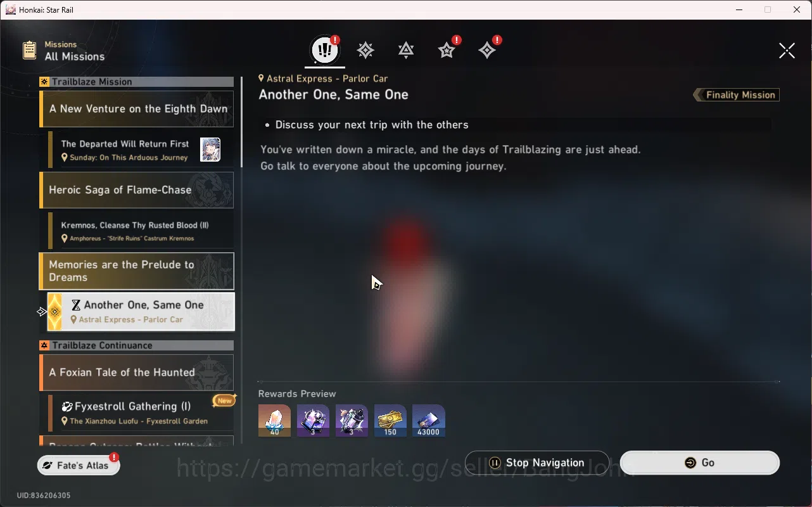View the 43000 credit reward icon
Screen dimensions: 812x507
pyautogui.click(x=429, y=421)
